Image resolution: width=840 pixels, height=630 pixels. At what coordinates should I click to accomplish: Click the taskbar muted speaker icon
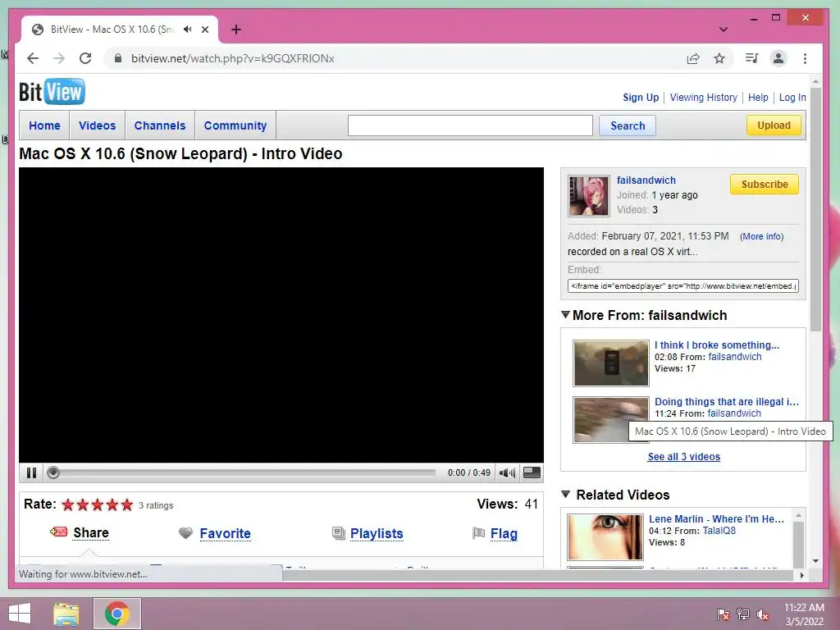click(x=763, y=614)
